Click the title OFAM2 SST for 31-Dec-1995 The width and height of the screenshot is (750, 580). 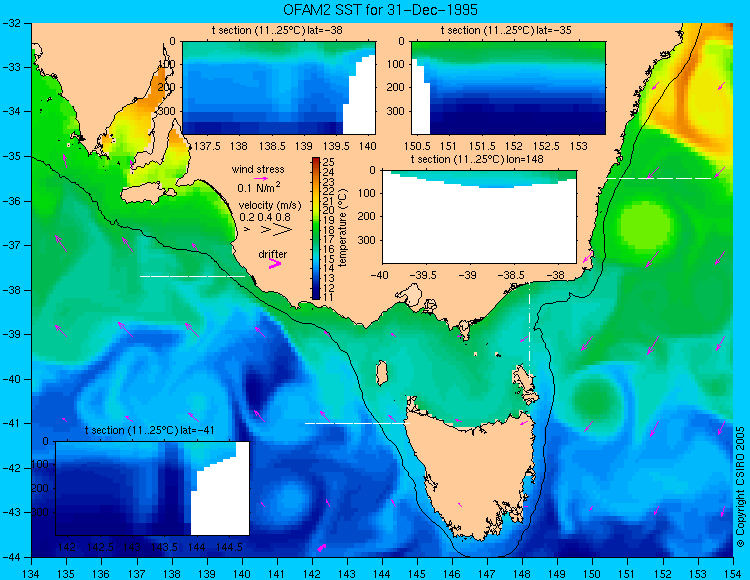click(x=380, y=10)
